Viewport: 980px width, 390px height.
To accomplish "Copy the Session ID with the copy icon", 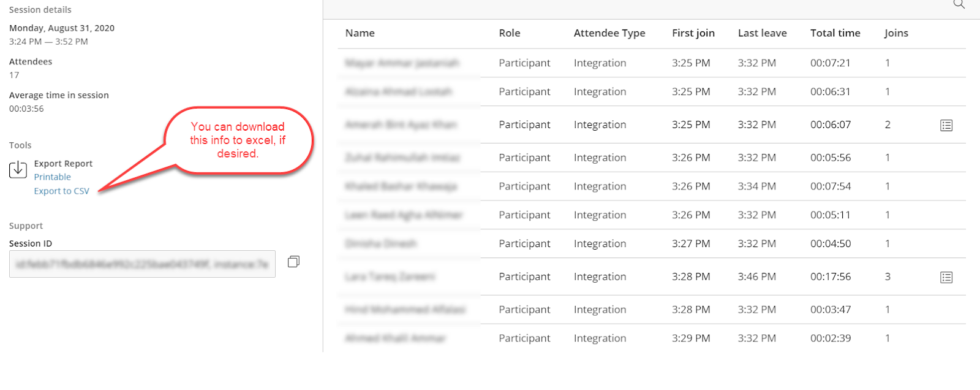I will click(x=293, y=262).
